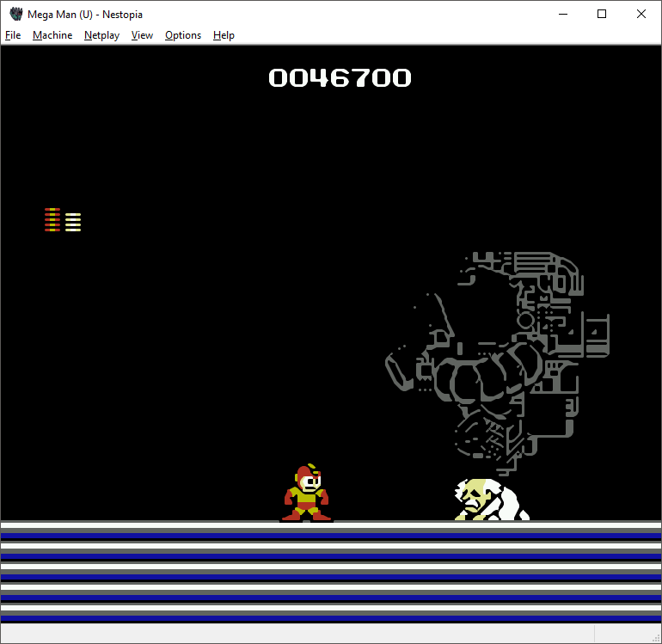Click the white weapon energy bar
Screen dimensions: 662x644
click(73, 222)
